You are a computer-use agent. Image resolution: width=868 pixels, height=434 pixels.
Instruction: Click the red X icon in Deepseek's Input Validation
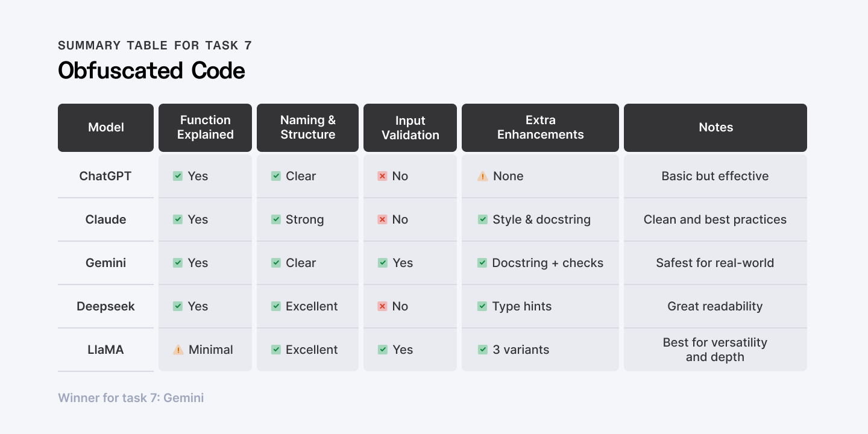tap(382, 306)
